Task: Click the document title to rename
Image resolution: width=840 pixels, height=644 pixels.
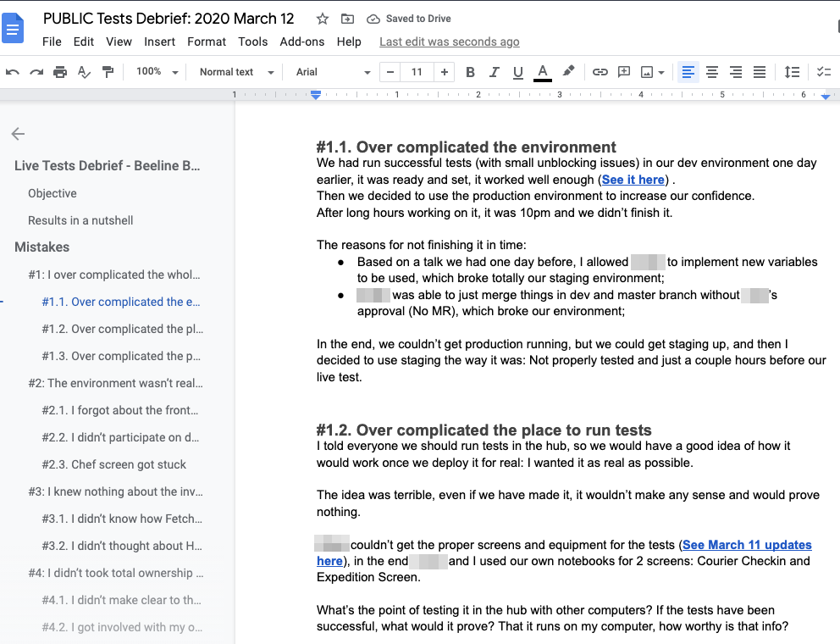Action: (x=169, y=19)
